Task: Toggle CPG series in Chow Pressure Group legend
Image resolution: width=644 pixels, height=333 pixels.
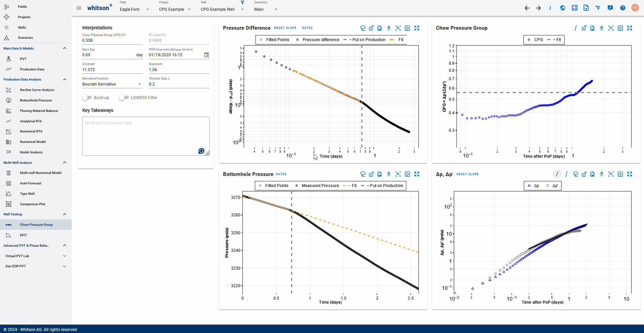Action: tap(535, 40)
